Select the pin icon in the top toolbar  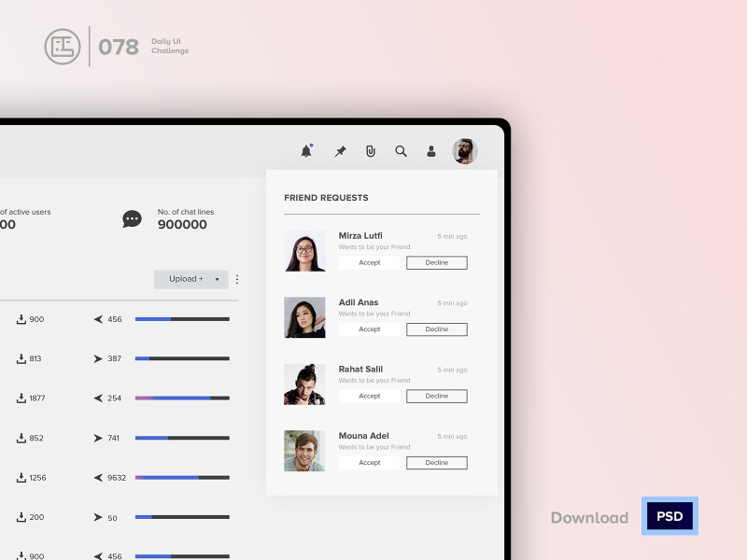click(x=339, y=150)
